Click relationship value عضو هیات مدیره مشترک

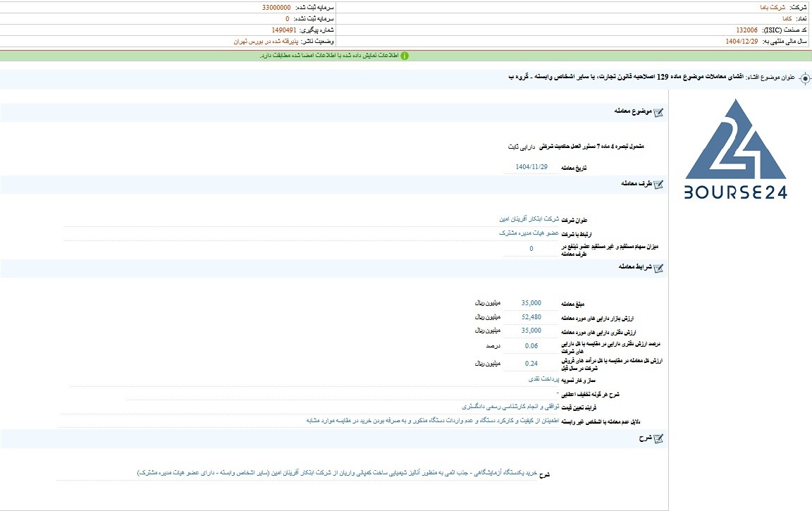click(529, 233)
